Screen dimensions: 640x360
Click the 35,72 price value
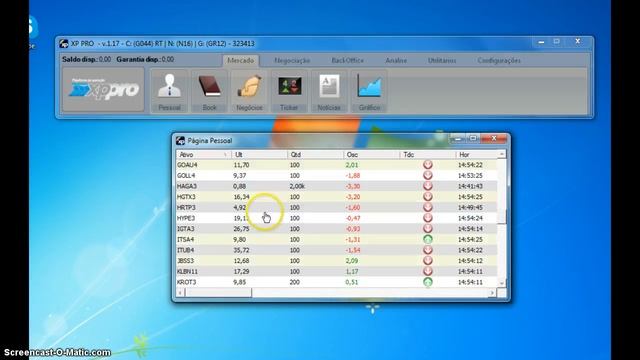click(241, 250)
